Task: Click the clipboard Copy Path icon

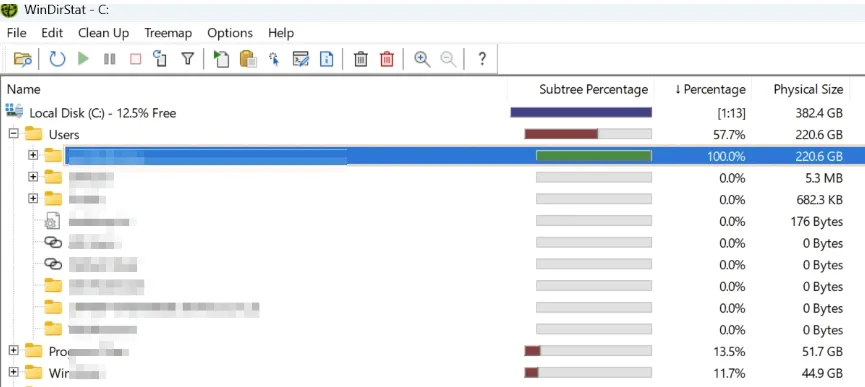Action: [248, 58]
